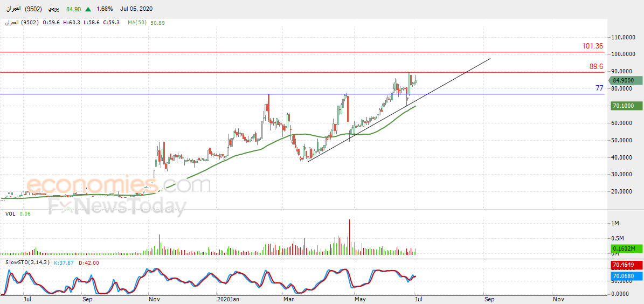Click the red 70.4649 stochastic tag
Viewport: 644px width, 304px height.
click(626, 265)
